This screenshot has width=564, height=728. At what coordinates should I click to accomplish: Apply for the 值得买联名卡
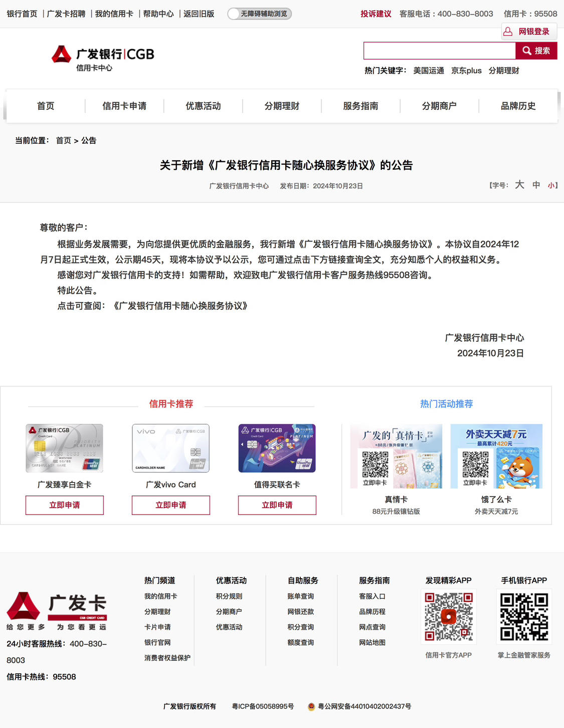click(277, 505)
